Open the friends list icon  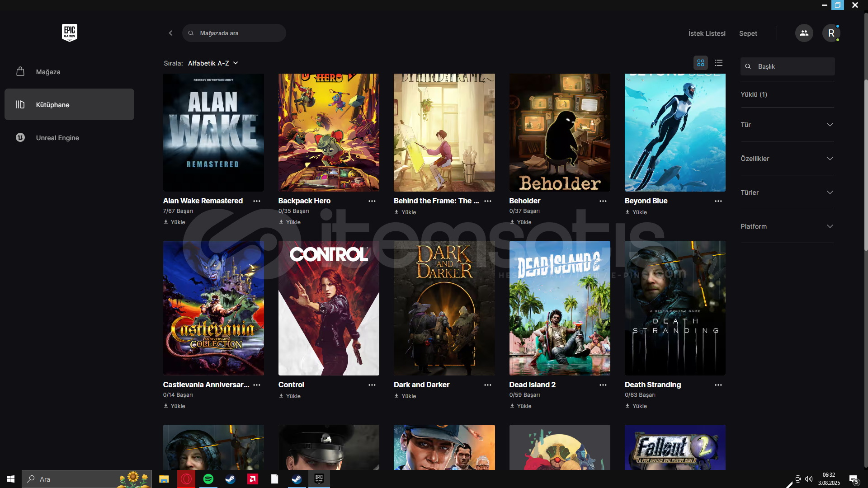804,33
